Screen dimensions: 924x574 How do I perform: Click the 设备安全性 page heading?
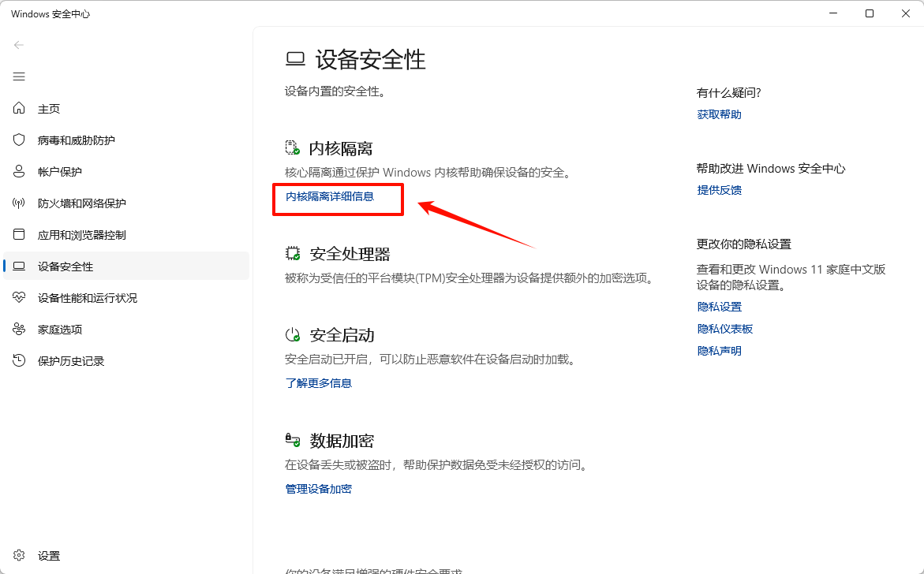370,59
